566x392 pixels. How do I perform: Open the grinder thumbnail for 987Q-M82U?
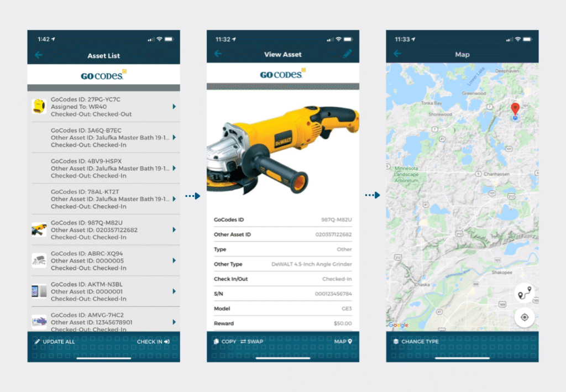pyautogui.click(x=39, y=229)
